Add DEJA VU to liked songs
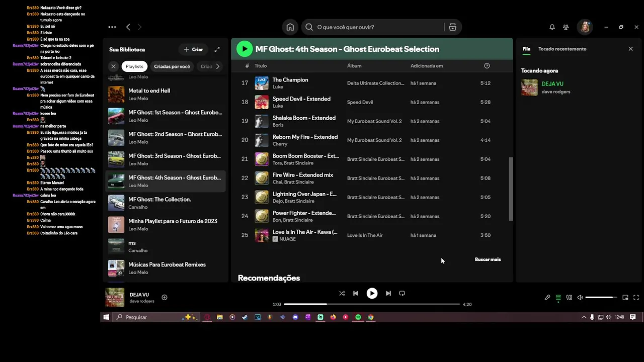 tap(165, 298)
